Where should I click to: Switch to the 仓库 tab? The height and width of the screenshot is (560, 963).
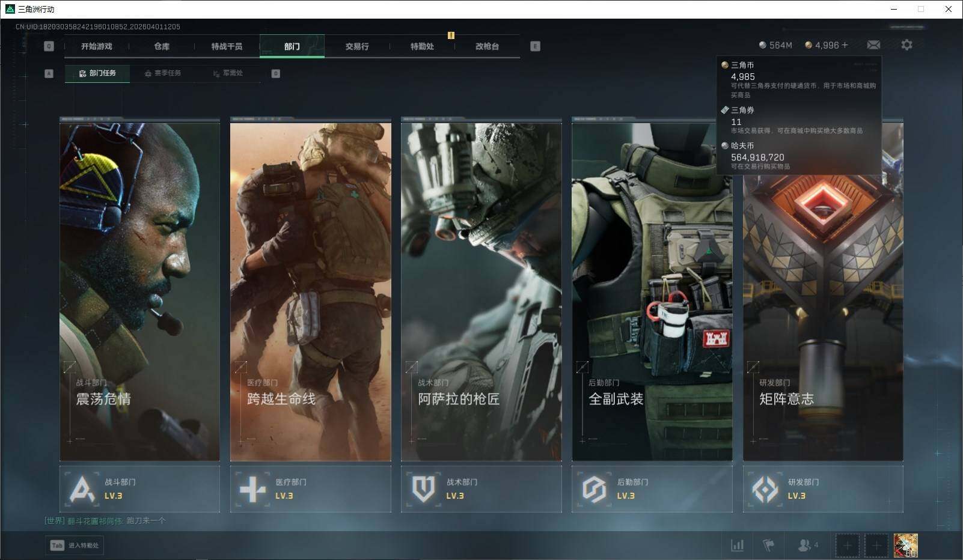[162, 46]
